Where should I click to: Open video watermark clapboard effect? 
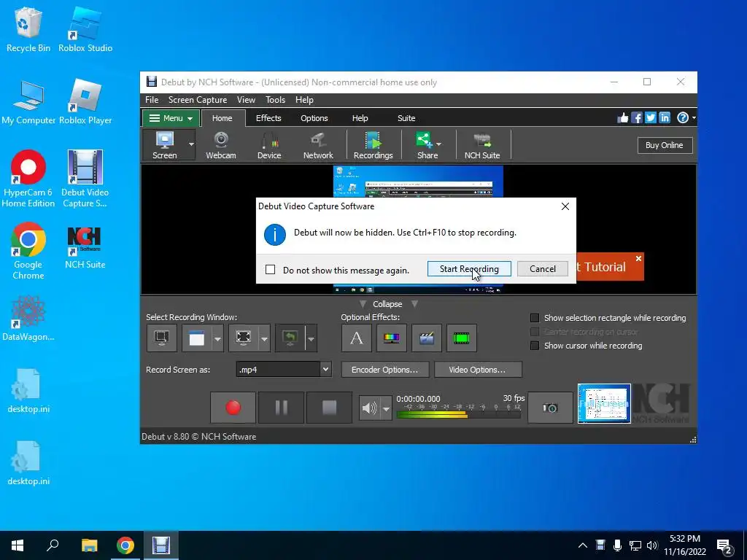(x=426, y=338)
